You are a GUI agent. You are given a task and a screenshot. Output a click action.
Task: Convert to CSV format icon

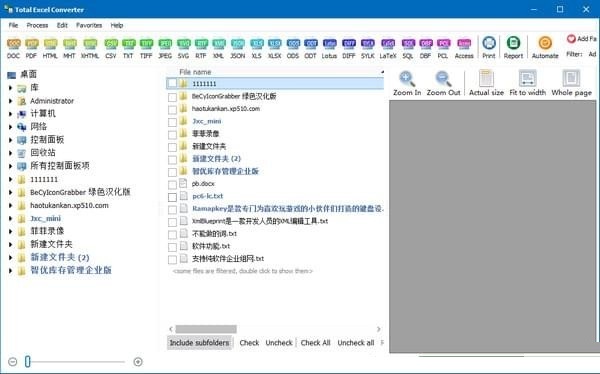(x=111, y=48)
